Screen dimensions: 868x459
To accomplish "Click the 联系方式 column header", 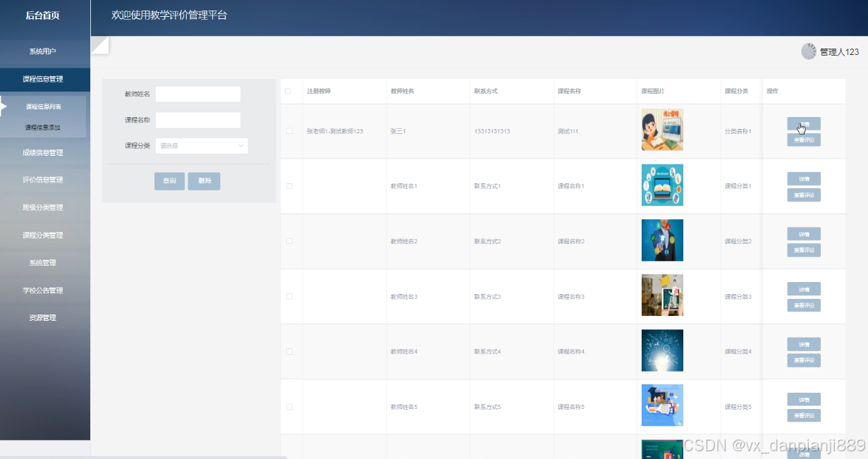I will coord(486,92).
